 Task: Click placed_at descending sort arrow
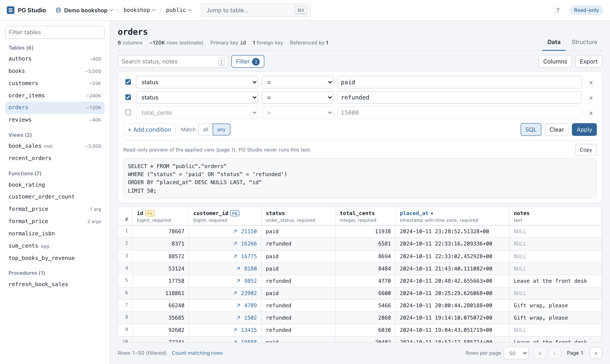tap(432, 214)
